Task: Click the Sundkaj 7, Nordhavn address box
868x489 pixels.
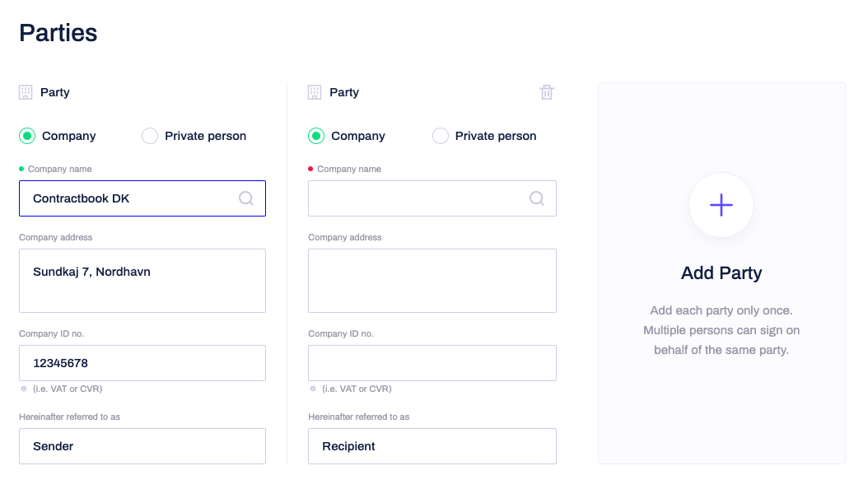Action: 142,281
